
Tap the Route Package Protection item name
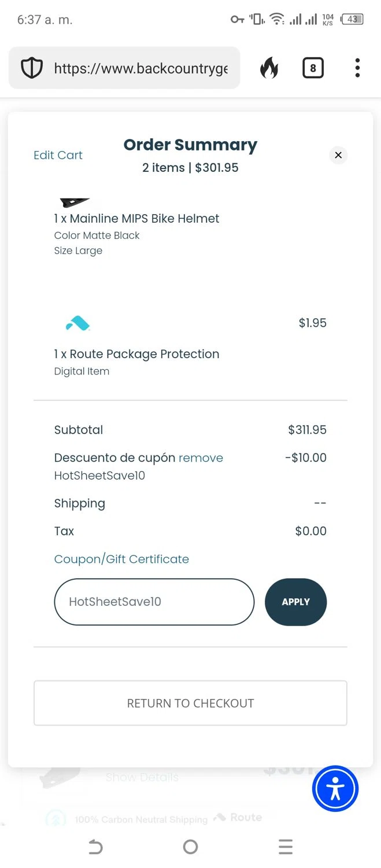coord(136,354)
